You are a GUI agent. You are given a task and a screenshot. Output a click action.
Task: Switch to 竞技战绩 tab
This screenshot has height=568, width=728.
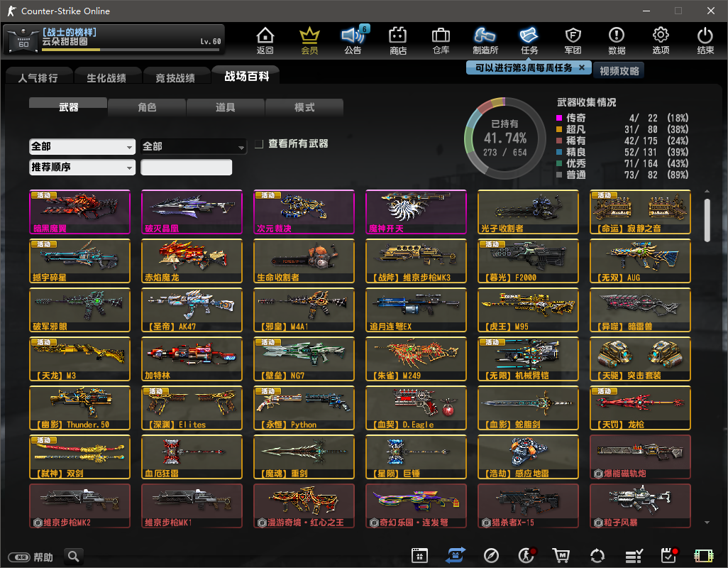coord(175,77)
